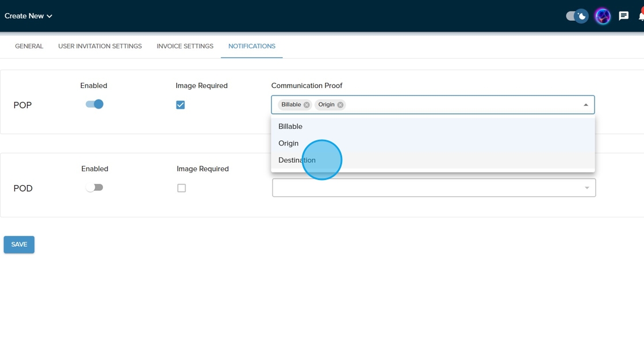Select Billable option in dropdown list
The image size is (644, 360).
click(290, 127)
